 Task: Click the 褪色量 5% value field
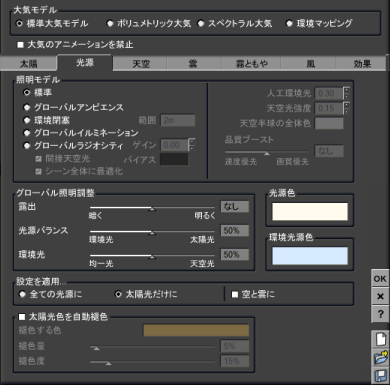(x=235, y=346)
